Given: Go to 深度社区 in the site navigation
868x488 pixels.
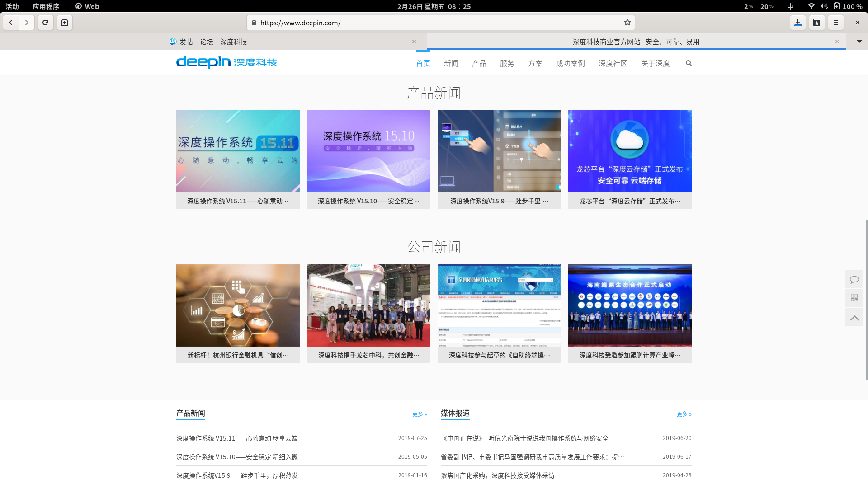Looking at the screenshot, I should [x=613, y=63].
